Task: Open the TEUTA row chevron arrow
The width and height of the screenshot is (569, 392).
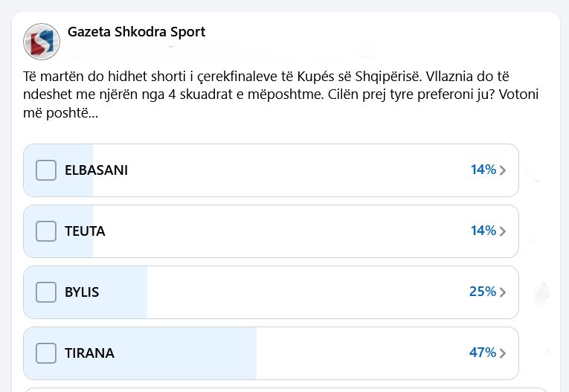Action: click(503, 231)
